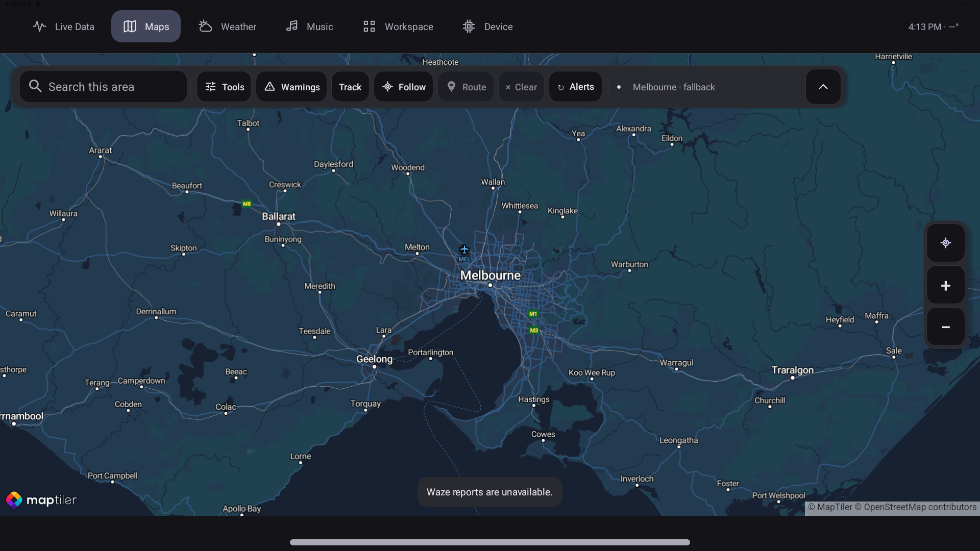Click the Melbourne · fallback location status
980x551 pixels.
673,87
